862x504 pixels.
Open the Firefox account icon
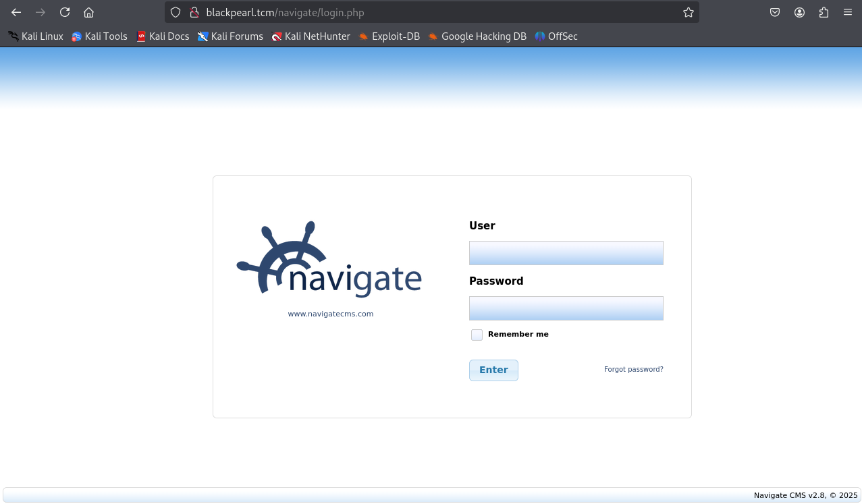click(x=799, y=12)
